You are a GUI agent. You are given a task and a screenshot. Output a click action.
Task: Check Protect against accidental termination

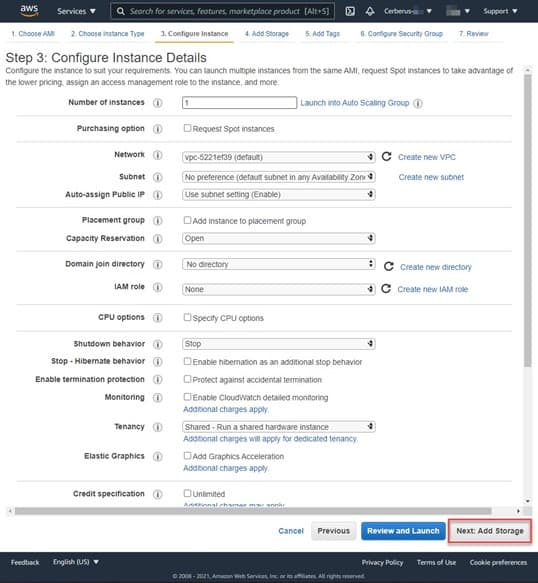pos(187,379)
